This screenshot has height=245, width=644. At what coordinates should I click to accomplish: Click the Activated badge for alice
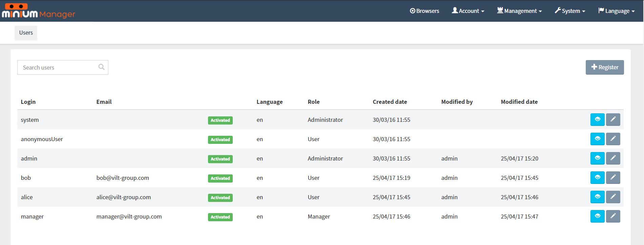[220, 197]
